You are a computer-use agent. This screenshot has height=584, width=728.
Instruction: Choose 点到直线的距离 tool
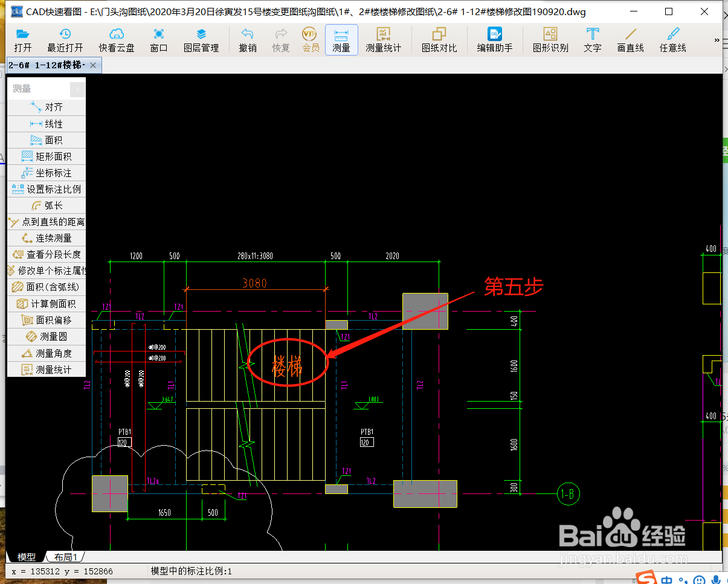click(47, 222)
